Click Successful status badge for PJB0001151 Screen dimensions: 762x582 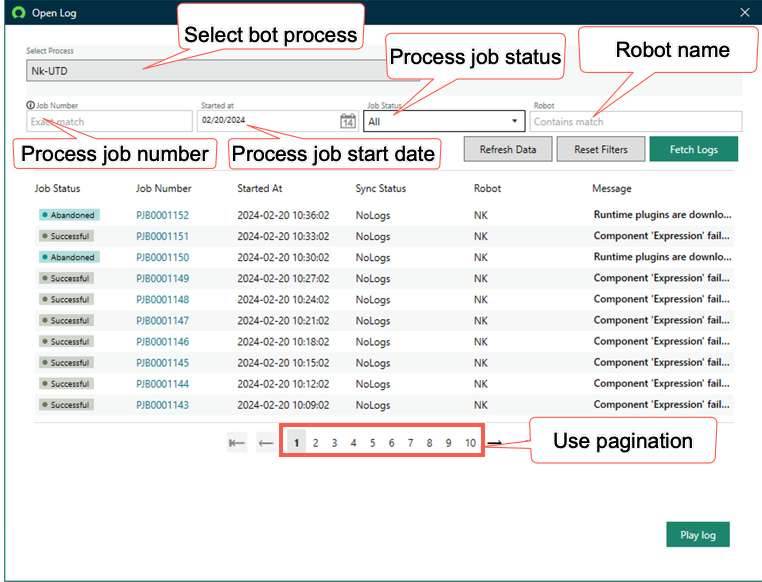tap(66, 236)
